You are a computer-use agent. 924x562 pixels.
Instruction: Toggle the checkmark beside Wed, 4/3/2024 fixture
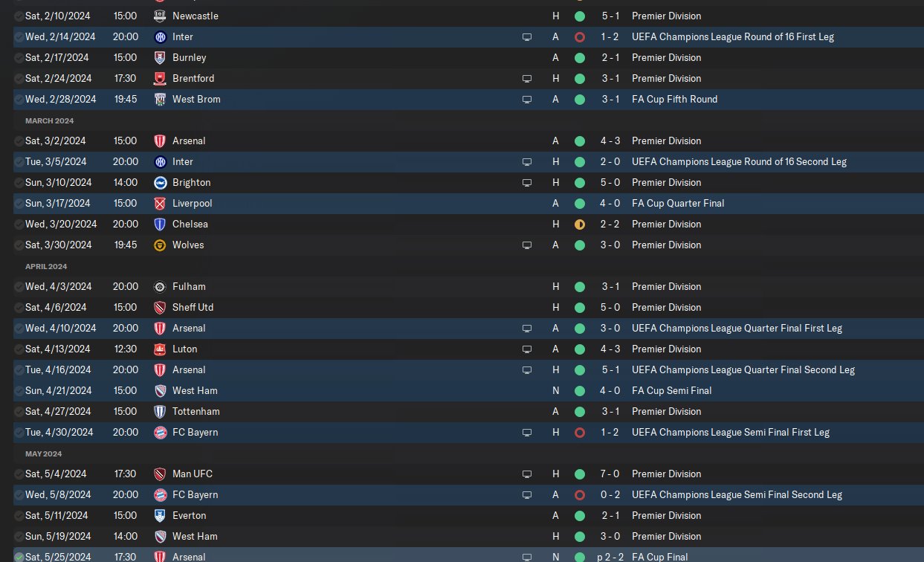[x=19, y=286]
